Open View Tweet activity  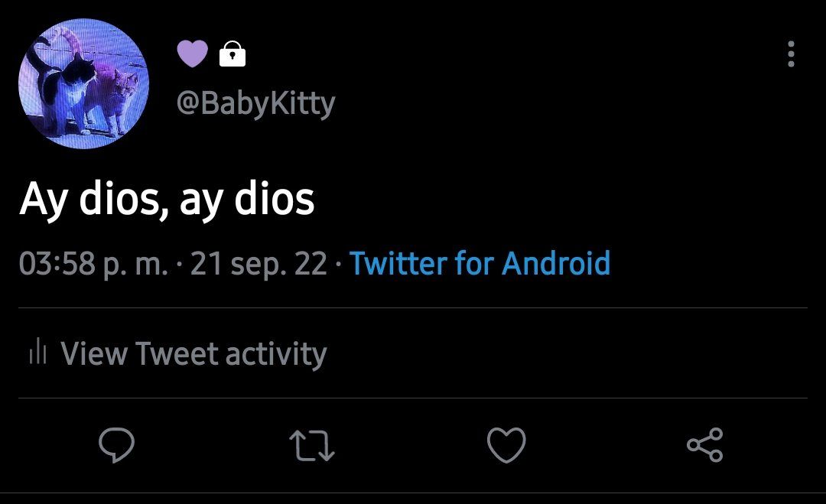tap(178, 353)
